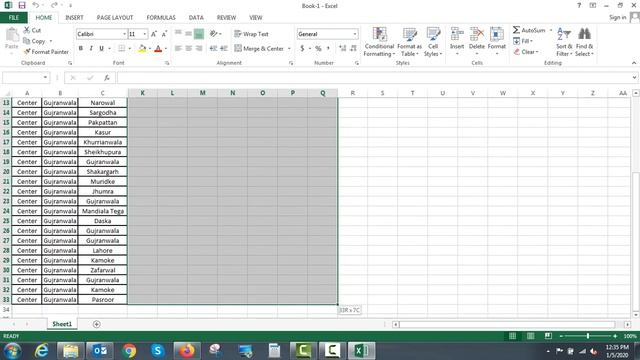Open the font name Calibri dropdown
The width and height of the screenshot is (640, 360).
[x=124, y=34]
